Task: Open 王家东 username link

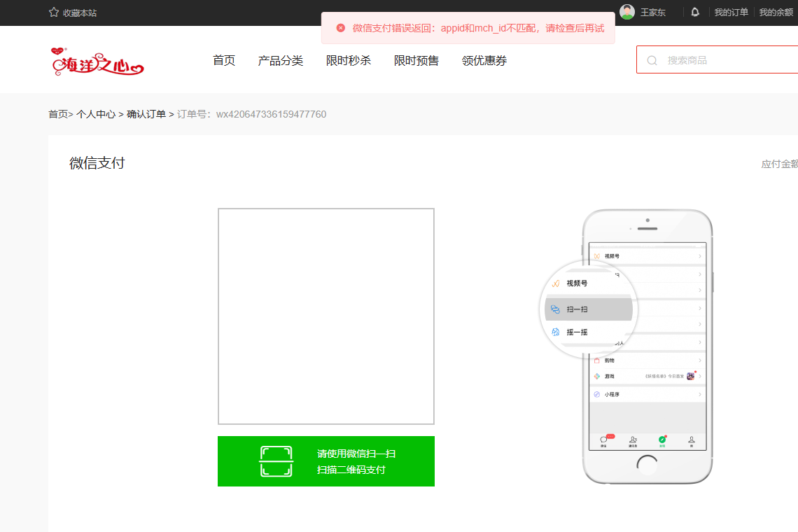Action: point(653,12)
